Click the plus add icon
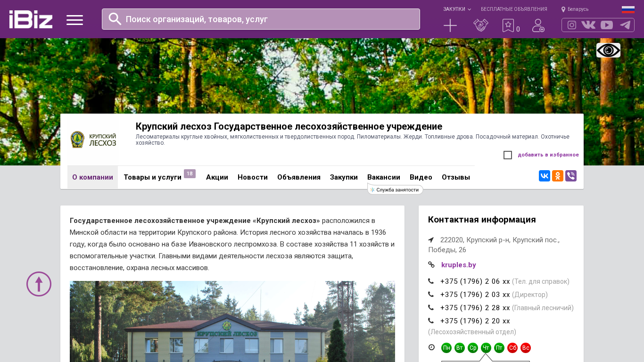 click(450, 25)
